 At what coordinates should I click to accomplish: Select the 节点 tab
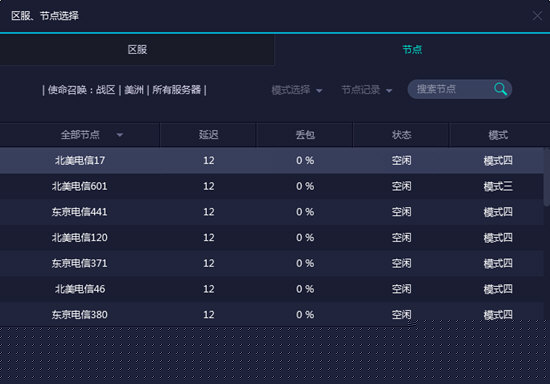412,49
